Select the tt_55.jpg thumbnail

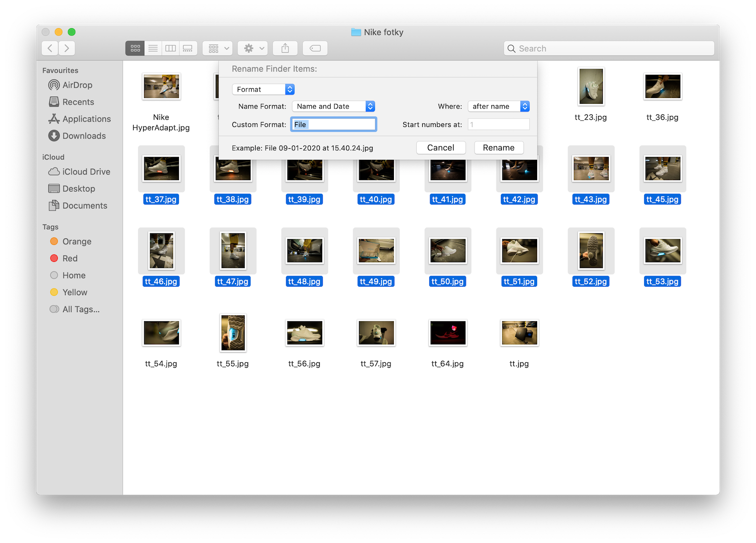pyautogui.click(x=233, y=332)
